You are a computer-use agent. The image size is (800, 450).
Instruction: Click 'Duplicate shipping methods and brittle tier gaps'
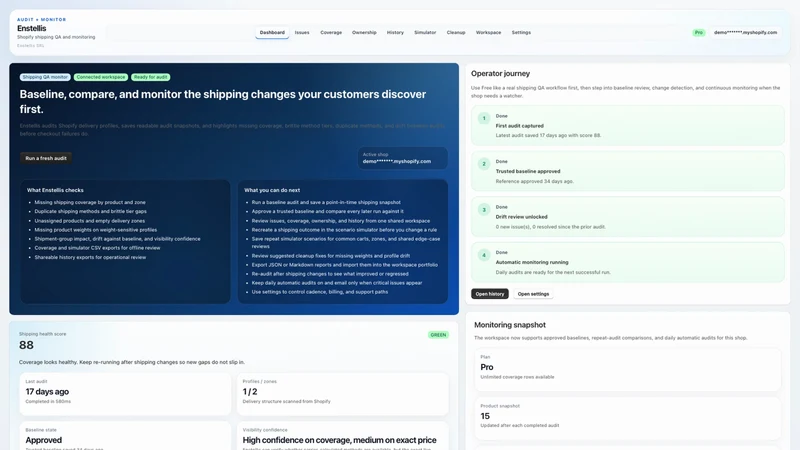[90, 211]
